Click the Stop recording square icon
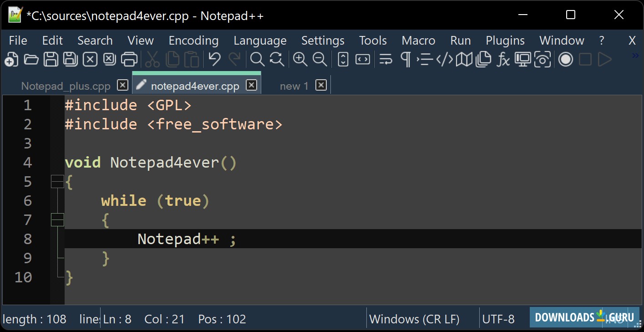 (x=585, y=60)
